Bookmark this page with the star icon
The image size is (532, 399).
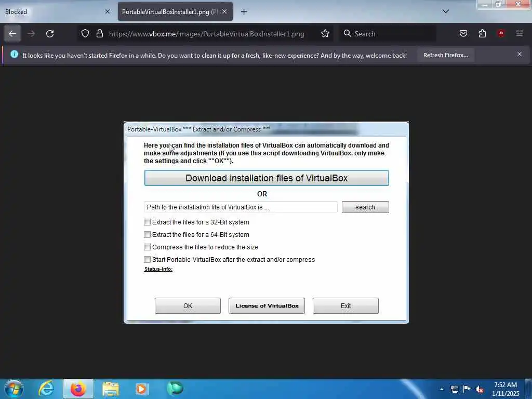(x=325, y=34)
